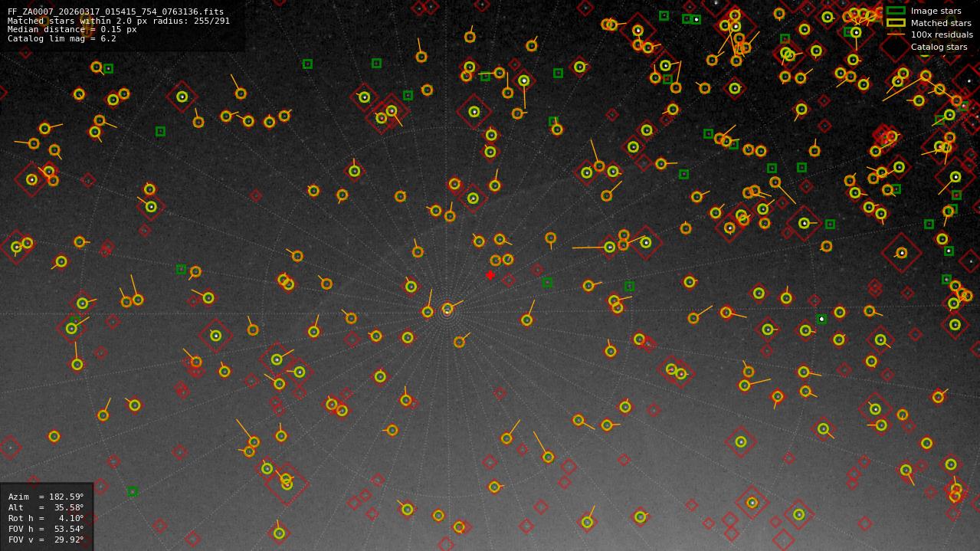Click the yellow Matched stars legend box
The image size is (980, 551).
(896, 23)
